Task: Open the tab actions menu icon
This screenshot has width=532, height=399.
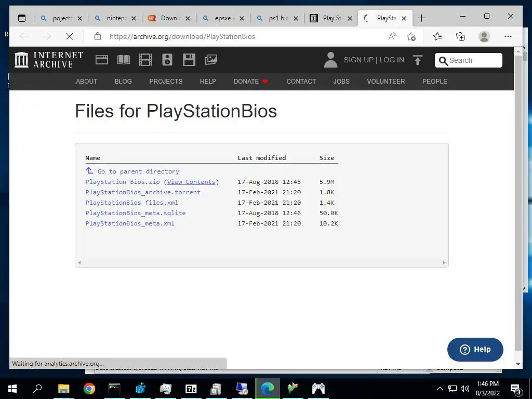Action: pos(22,18)
